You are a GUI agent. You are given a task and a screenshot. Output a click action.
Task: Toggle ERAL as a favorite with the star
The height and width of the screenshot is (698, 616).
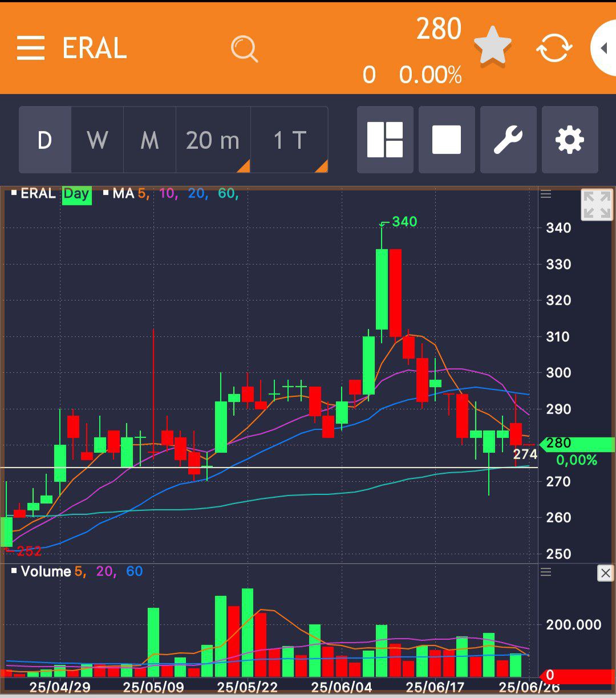coord(492,46)
